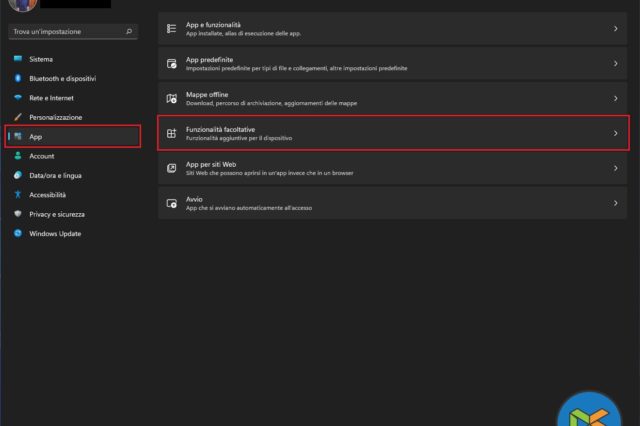The image size is (640, 426).
Task: Click 'App installate, alias di esecuzione' description
Action: tap(243, 33)
